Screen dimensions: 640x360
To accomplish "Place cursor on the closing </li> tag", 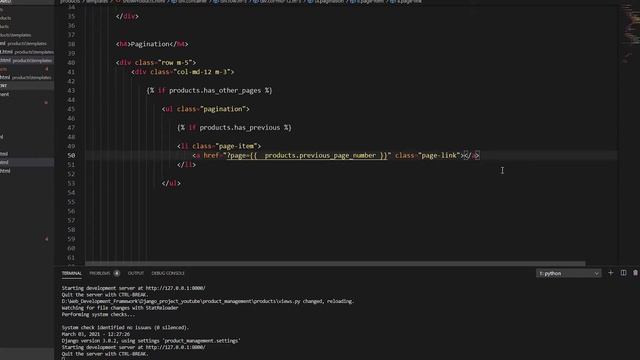I will (187, 164).
